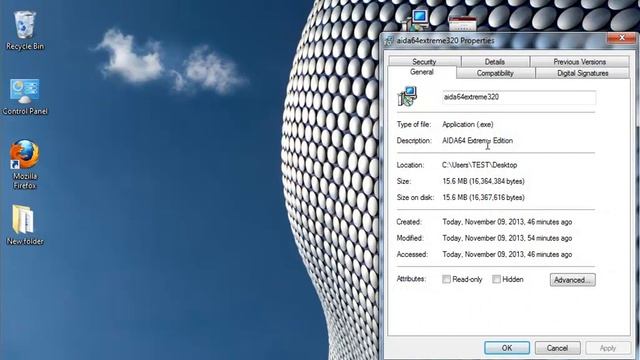Viewport: 640px width, 360px height.
Task: Select the aida64 installer icon behind the dialog
Action: (415, 20)
